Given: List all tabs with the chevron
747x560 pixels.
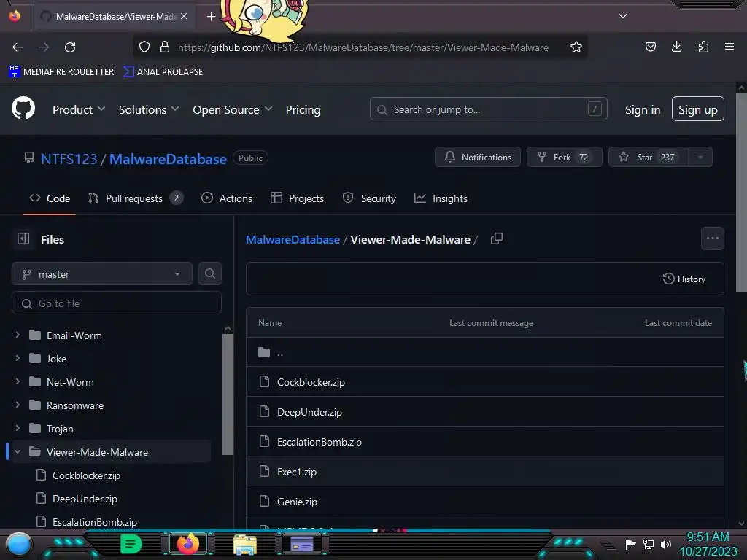Looking at the screenshot, I should click(x=622, y=16).
